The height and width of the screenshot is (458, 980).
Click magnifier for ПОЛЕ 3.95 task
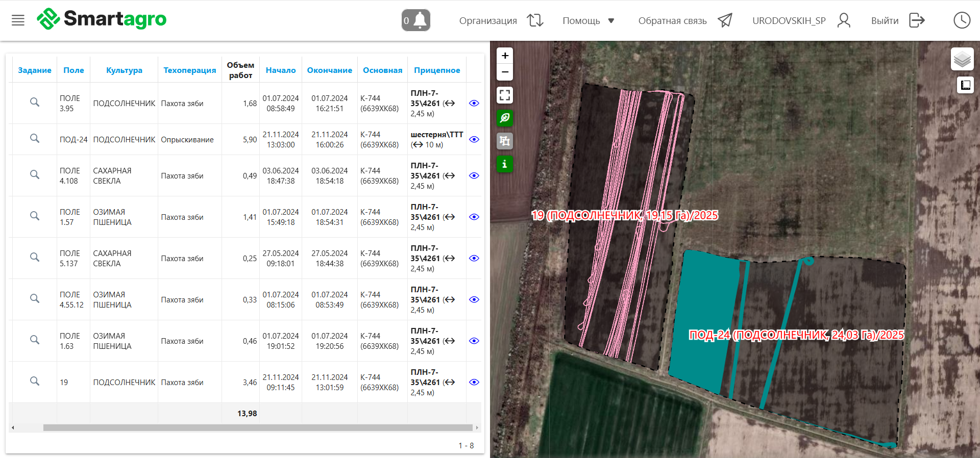click(34, 103)
